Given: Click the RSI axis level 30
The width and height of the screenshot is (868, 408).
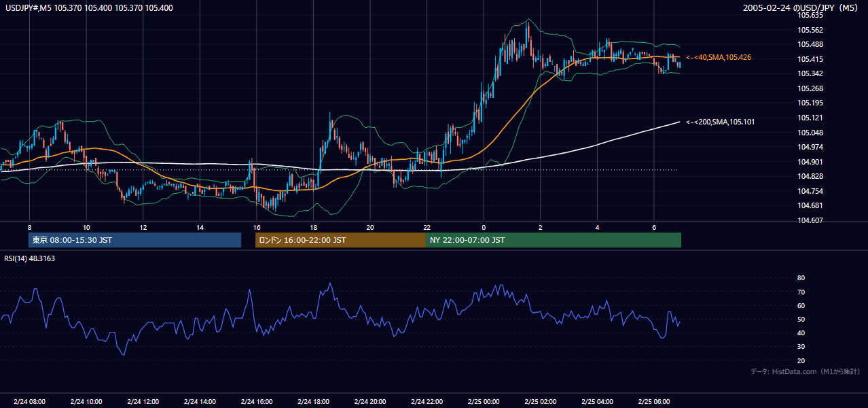Looking at the screenshot, I should pos(801,346).
